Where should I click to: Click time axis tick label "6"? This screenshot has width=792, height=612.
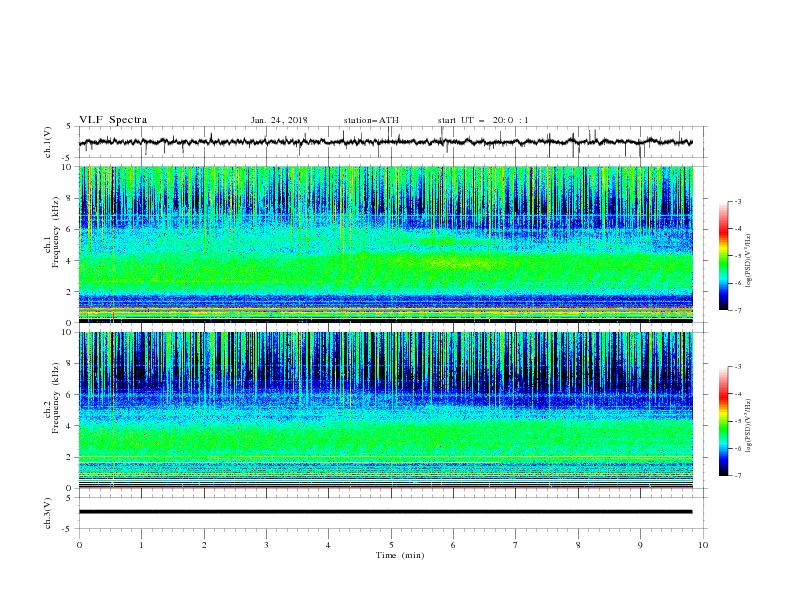tap(454, 545)
